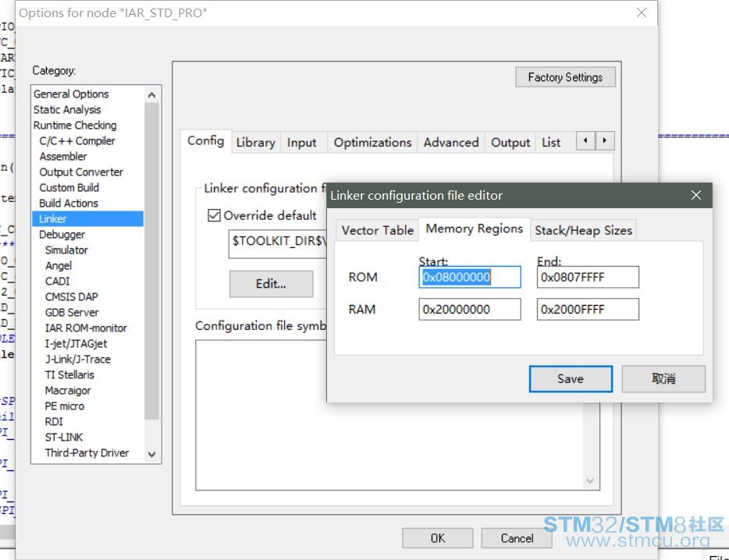Select Debugger category
Screen dimensions: 729x560
(x=62, y=234)
